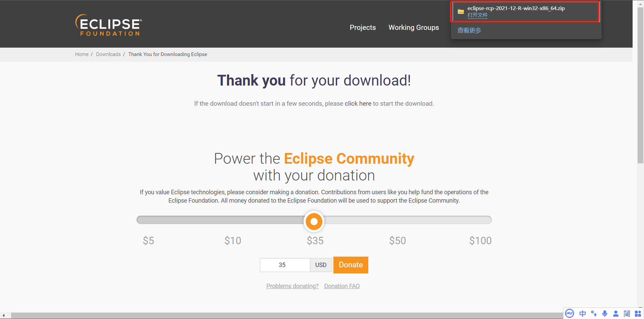Toggle punctuation mode icon in IME bar
Viewport: 644px width, 319px height.
point(594,313)
